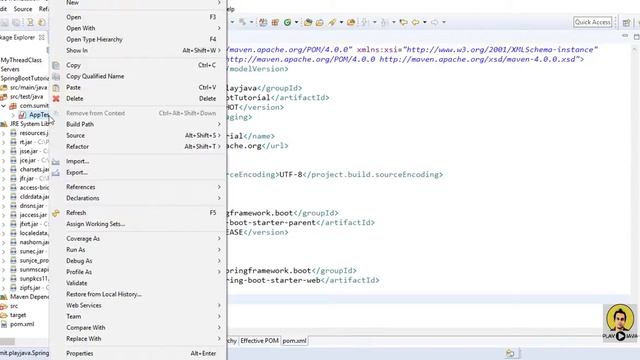
Task: Open the Build Path submenu
Action: pos(138,124)
